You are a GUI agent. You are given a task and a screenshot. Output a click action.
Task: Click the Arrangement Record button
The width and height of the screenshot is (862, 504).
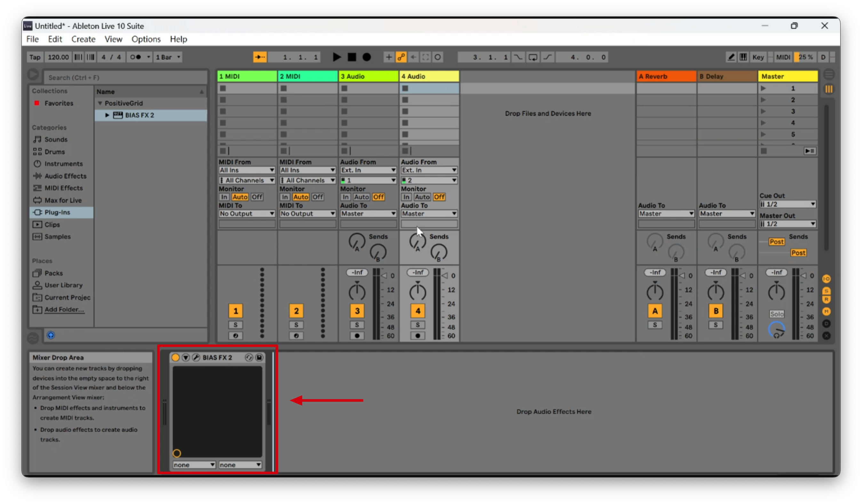[x=366, y=57]
